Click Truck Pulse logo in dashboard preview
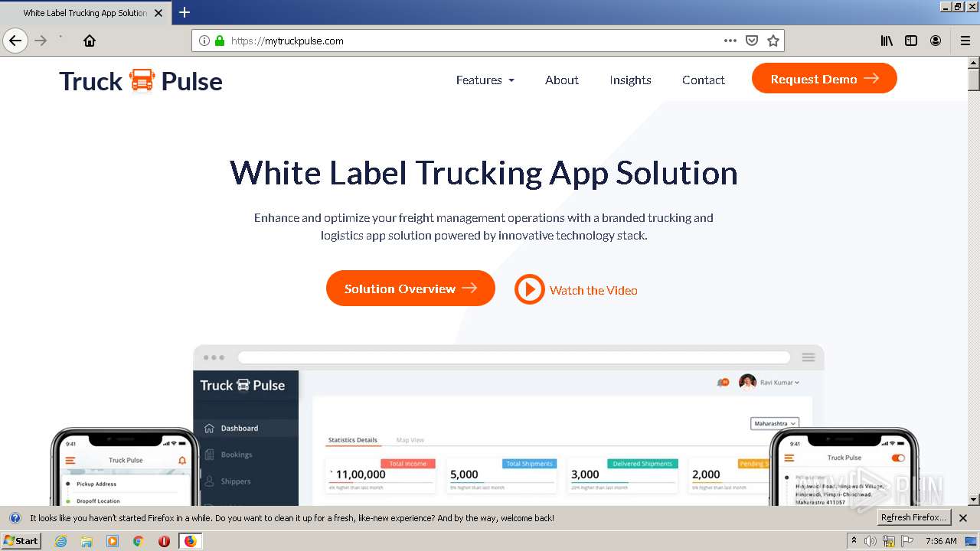 click(243, 385)
